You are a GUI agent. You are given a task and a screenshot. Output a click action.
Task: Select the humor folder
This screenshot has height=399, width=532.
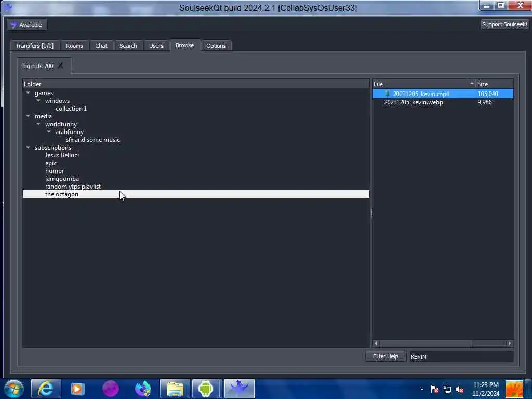click(55, 171)
